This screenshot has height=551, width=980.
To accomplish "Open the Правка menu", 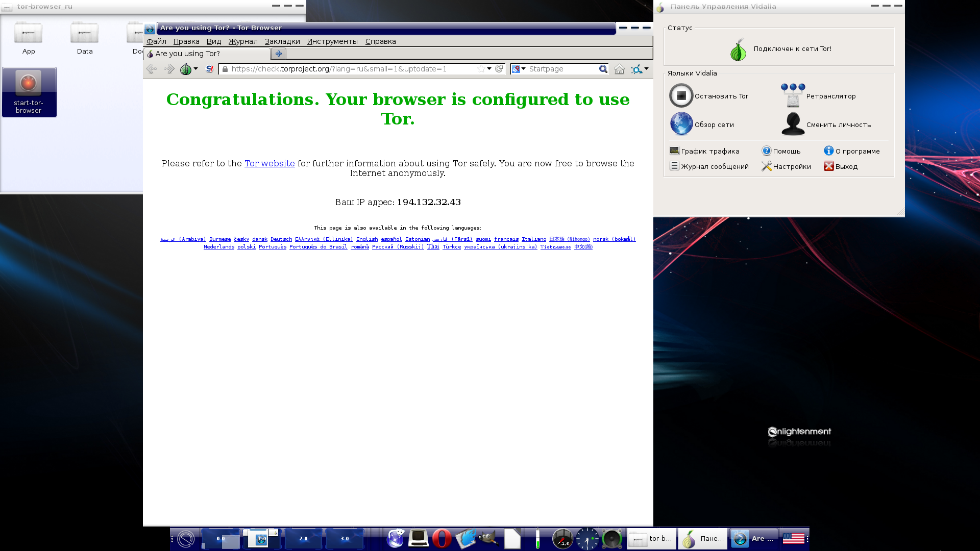I will coord(186,41).
